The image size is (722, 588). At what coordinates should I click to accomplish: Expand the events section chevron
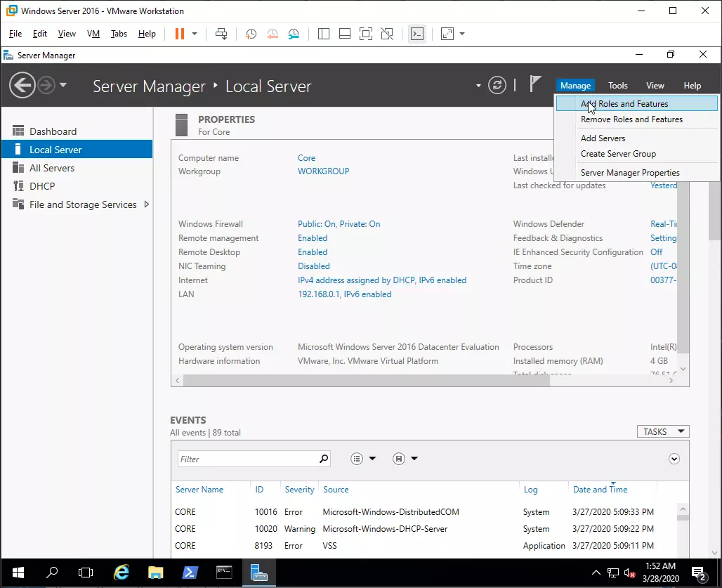[x=674, y=459]
